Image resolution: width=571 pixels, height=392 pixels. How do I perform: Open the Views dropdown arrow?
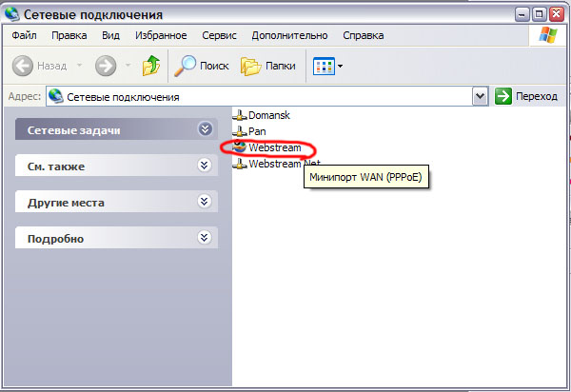pos(340,66)
